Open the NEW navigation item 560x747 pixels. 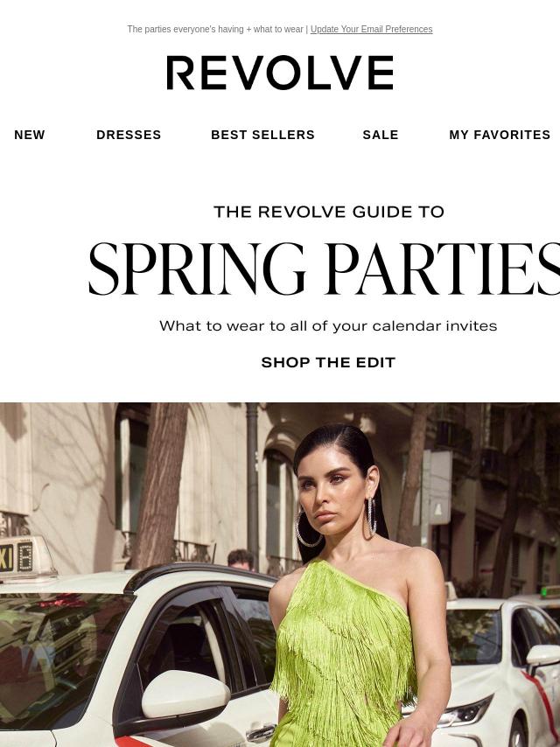click(30, 135)
